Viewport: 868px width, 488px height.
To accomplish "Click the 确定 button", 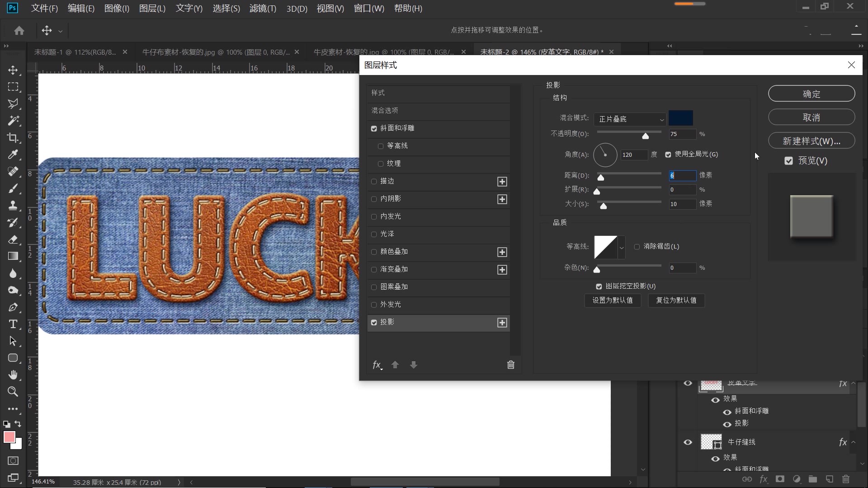I will (811, 94).
